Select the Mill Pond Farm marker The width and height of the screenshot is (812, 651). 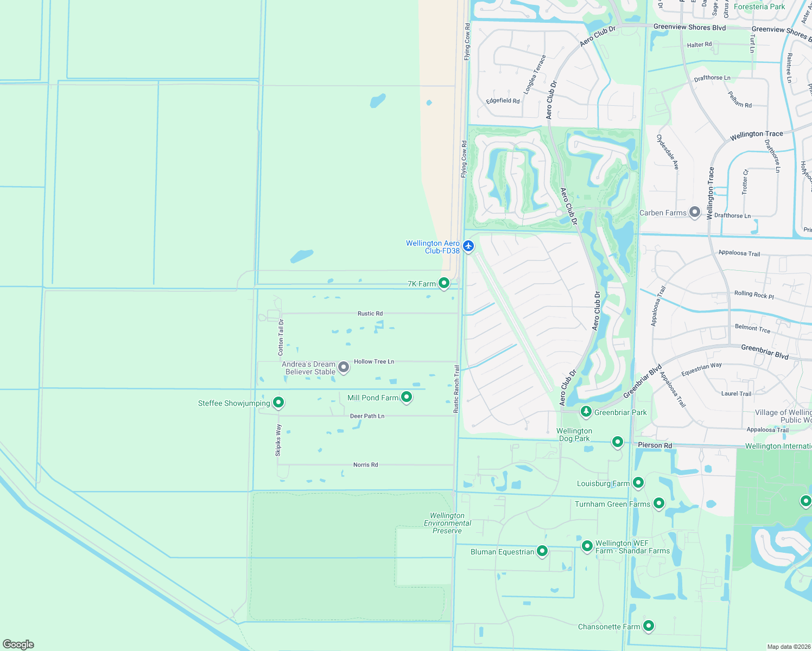[407, 397]
